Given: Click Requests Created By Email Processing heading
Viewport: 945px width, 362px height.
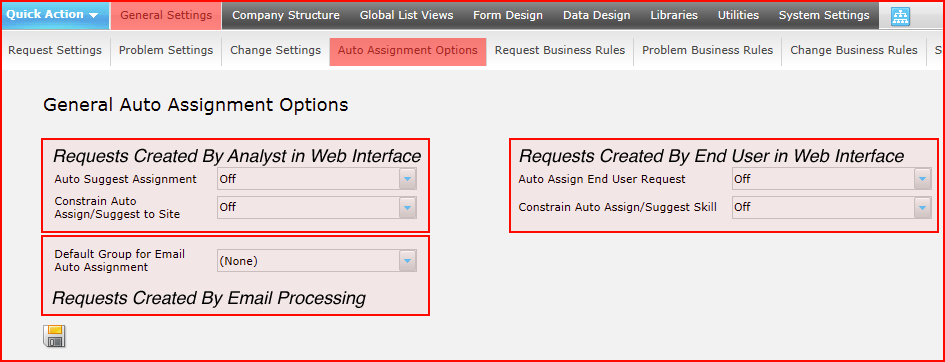Looking at the screenshot, I should tap(209, 298).
